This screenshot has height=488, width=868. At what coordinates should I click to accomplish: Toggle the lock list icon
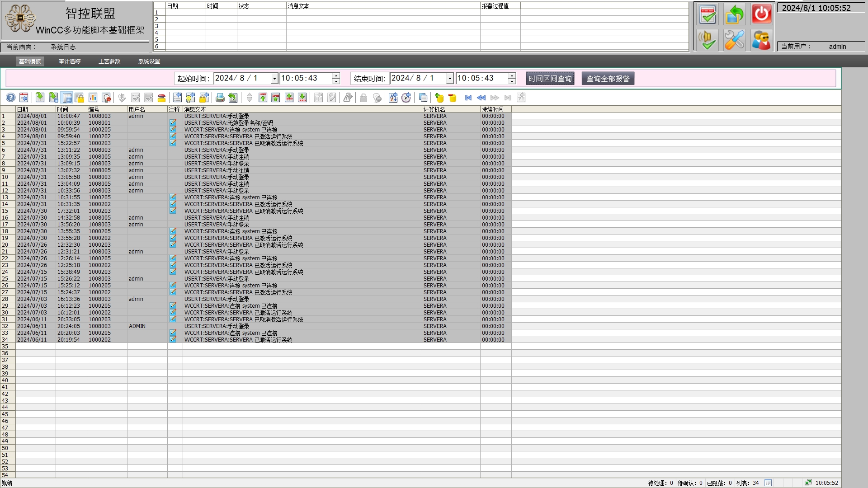(x=80, y=98)
